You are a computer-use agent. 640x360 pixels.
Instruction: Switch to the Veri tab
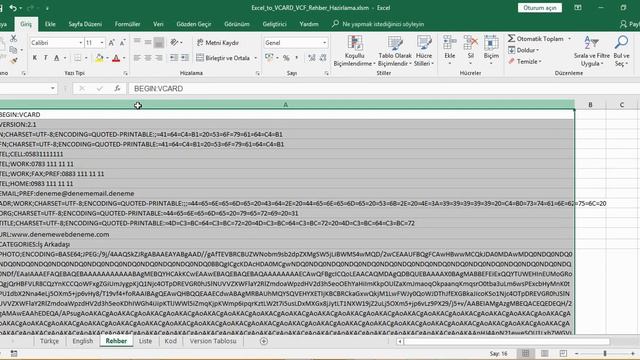[158, 24]
